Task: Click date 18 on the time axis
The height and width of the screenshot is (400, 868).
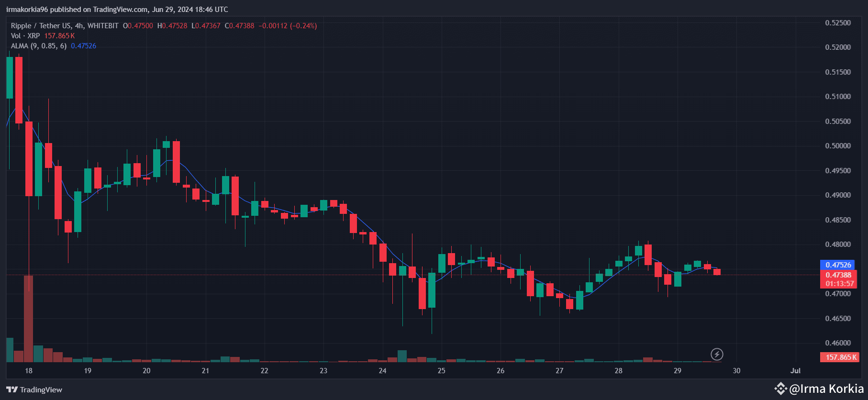Action: pos(29,371)
